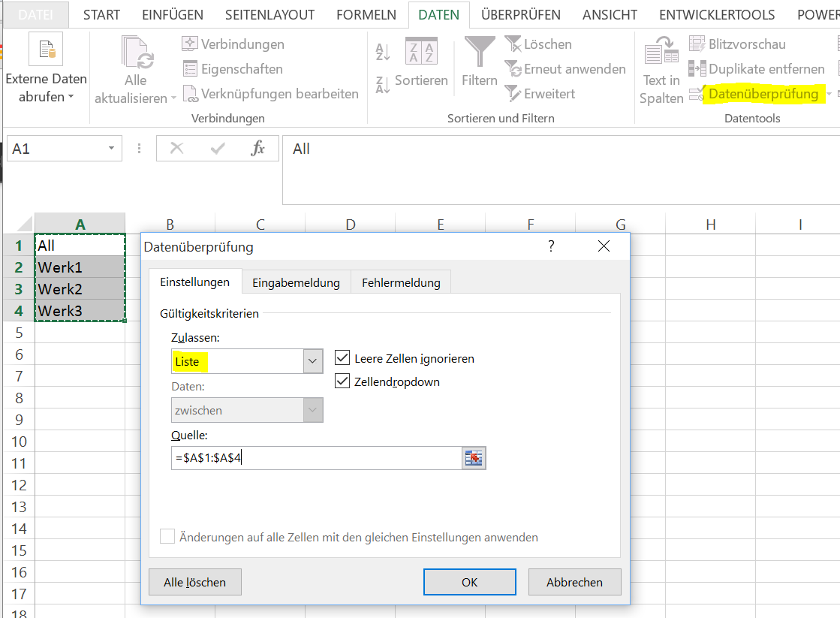Click the Alle löschen button
The width and height of the screenshot is (840, 618).
coord(195,582)
